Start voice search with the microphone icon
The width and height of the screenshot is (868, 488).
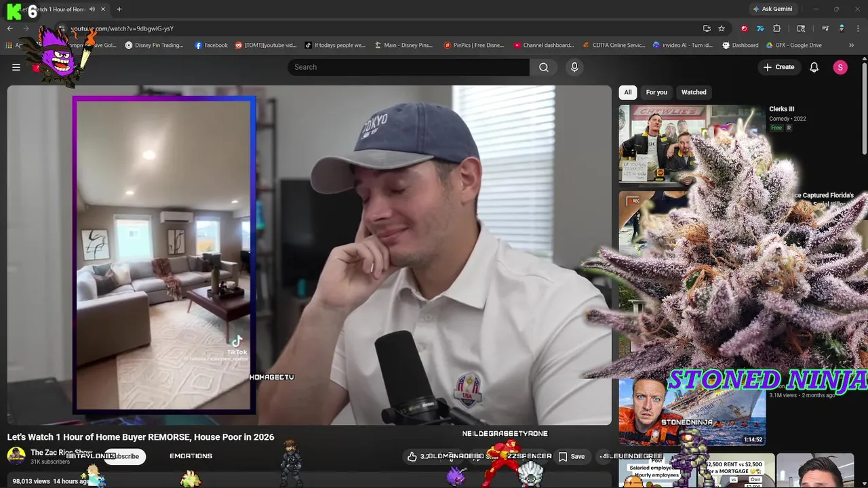[574, 67]
